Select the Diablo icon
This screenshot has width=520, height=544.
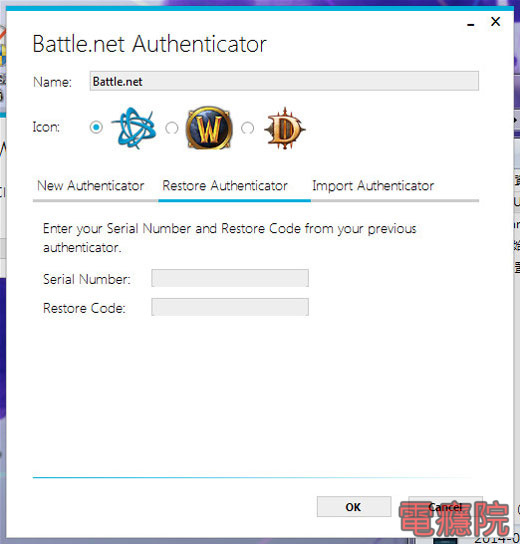tap(285, 128)
